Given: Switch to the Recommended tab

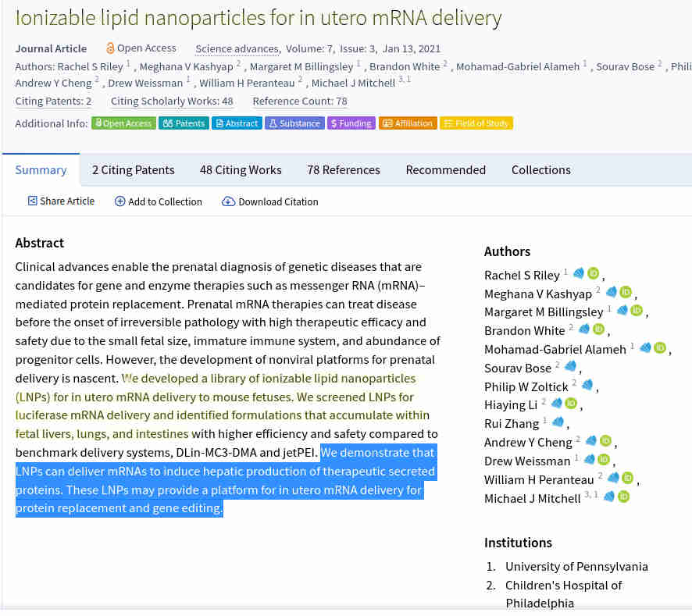Looking at the screenshot, I should coord(446,170).
